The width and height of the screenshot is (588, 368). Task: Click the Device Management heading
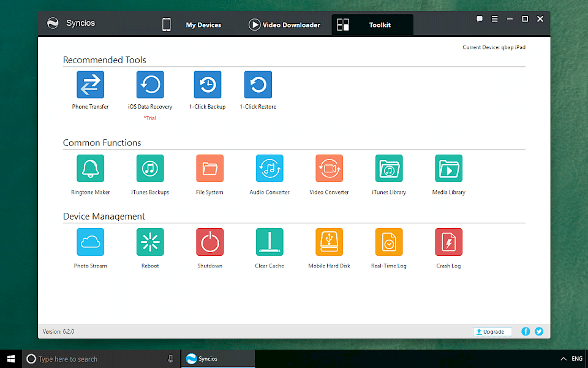pyautogui.click(x=104, y=217)
